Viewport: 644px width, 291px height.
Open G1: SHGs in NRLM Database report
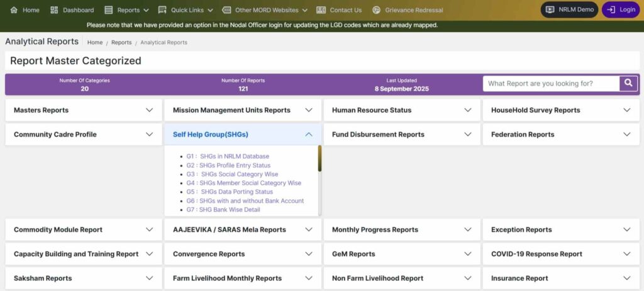click(x=228, y=156)
